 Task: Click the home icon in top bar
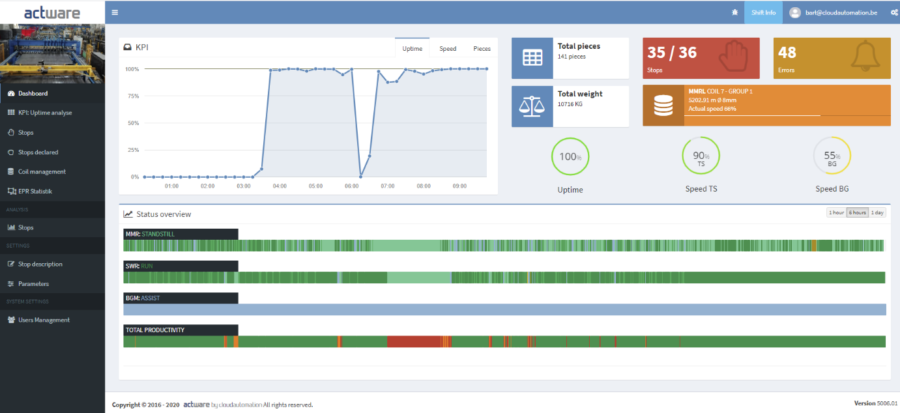(736, 12)
